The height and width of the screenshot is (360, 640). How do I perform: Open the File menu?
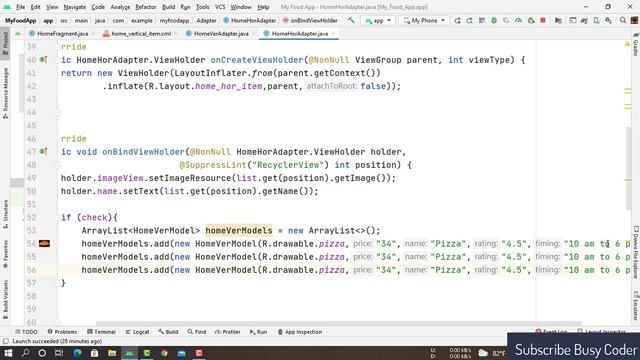pyautogui.click(x=20, y=7)
